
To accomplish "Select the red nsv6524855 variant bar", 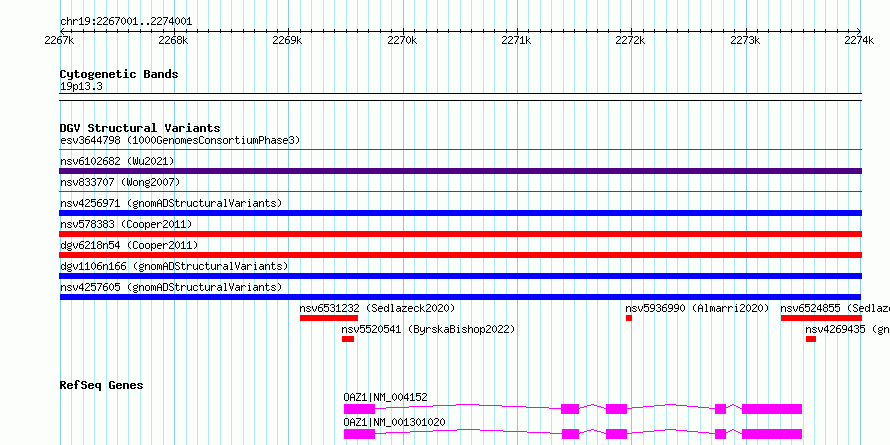I will point(821,318).
